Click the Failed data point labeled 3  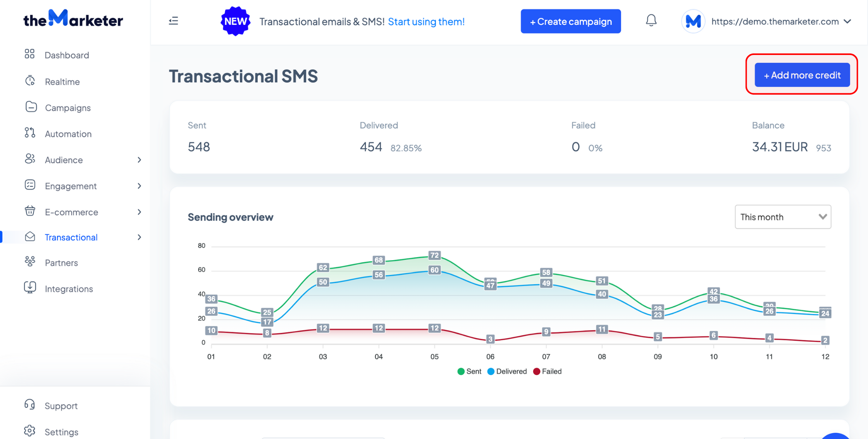490,339
